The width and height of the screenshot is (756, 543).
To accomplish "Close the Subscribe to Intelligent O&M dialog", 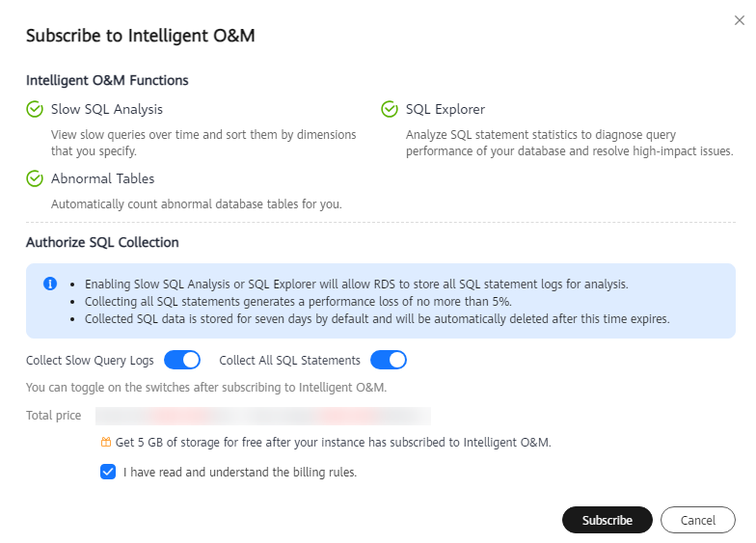I will (x=739, y=20).
